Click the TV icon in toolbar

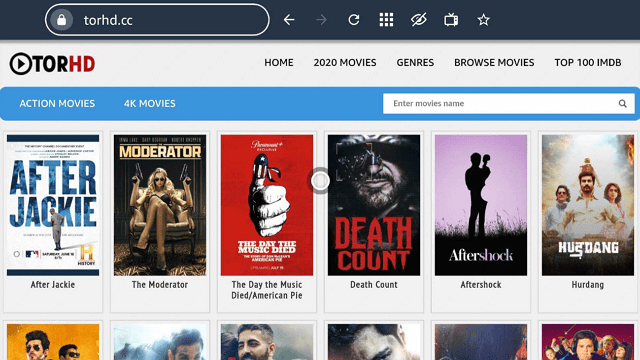pos(451,20)
